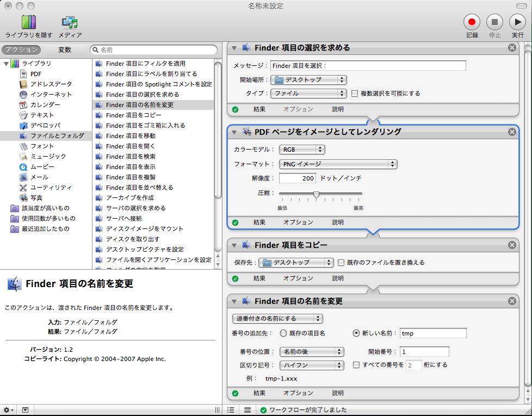The width and height of the screenshot is (532, 416).
Task: Open フォーマット PNG イメージ dropdown
Action: 338,164
